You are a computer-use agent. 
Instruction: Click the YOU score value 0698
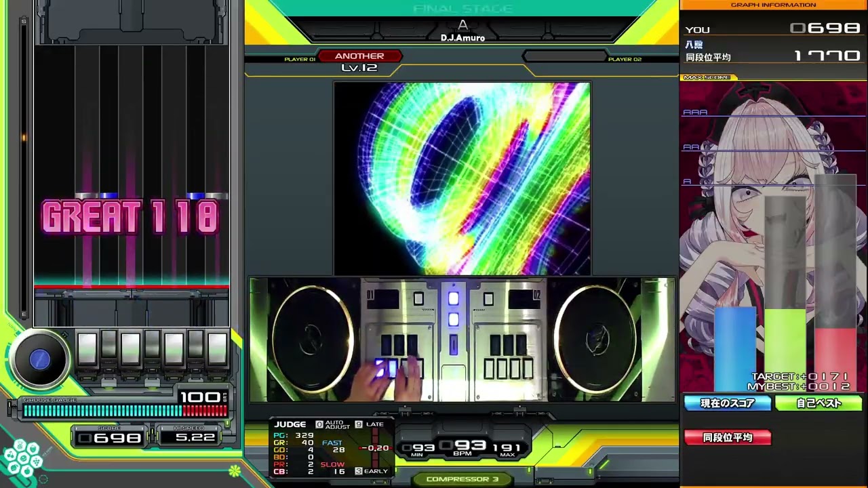click(x=825, y=28)
